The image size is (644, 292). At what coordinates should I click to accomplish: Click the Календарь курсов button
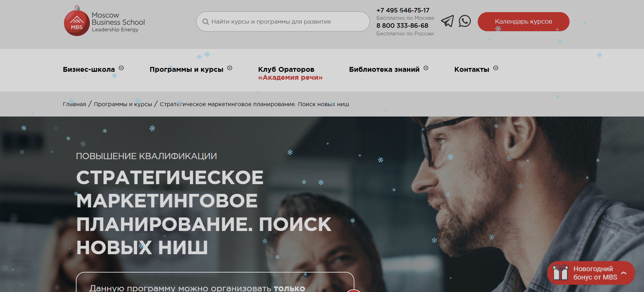pos(523,22)
